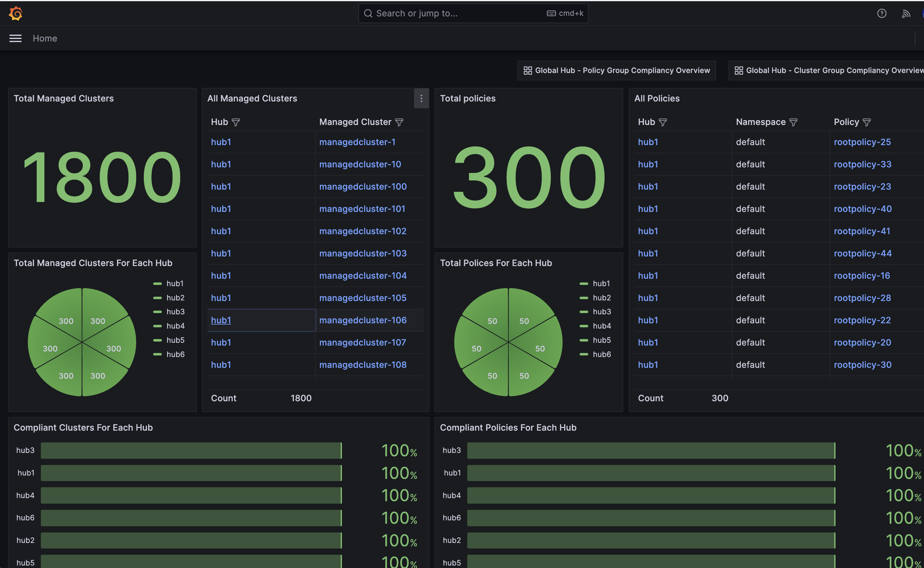Toggle hub4 series in clusters pie legend
The width and height of the screenshot is (924, 568).
(175, 326)
